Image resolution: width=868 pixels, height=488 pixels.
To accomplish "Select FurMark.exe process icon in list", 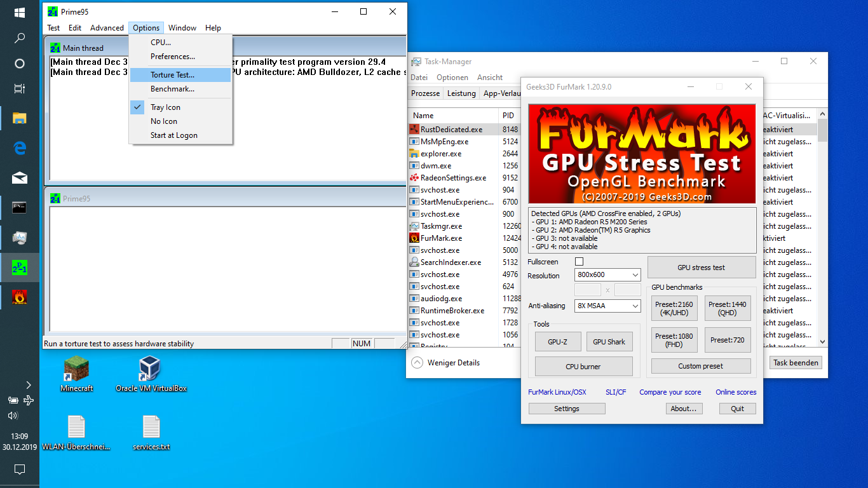I will [414, 238].
